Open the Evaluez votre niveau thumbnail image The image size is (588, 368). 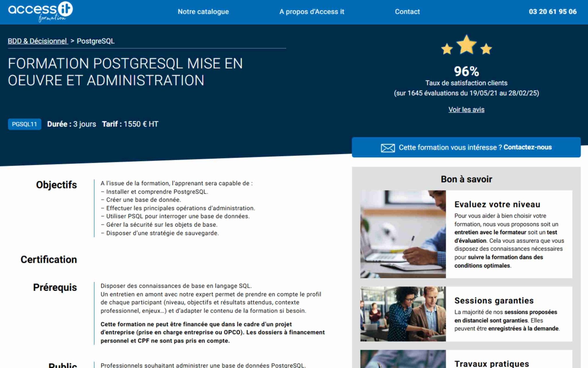click(403, 234)
